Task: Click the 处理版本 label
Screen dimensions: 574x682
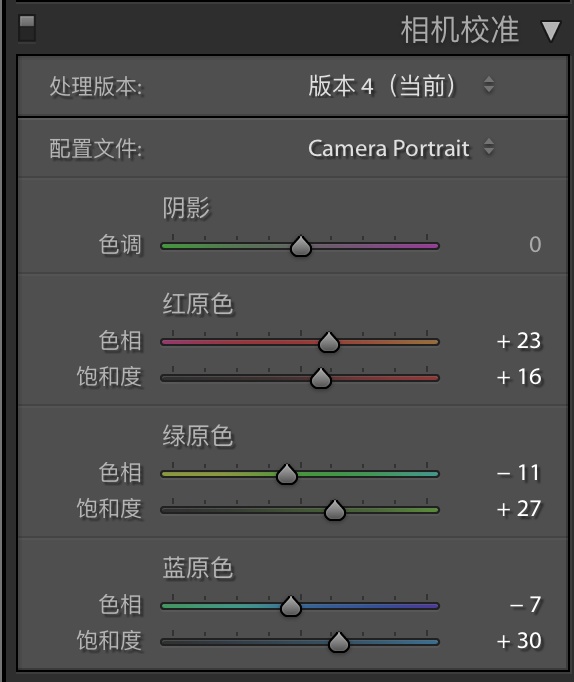Action: tap(96, 86)
